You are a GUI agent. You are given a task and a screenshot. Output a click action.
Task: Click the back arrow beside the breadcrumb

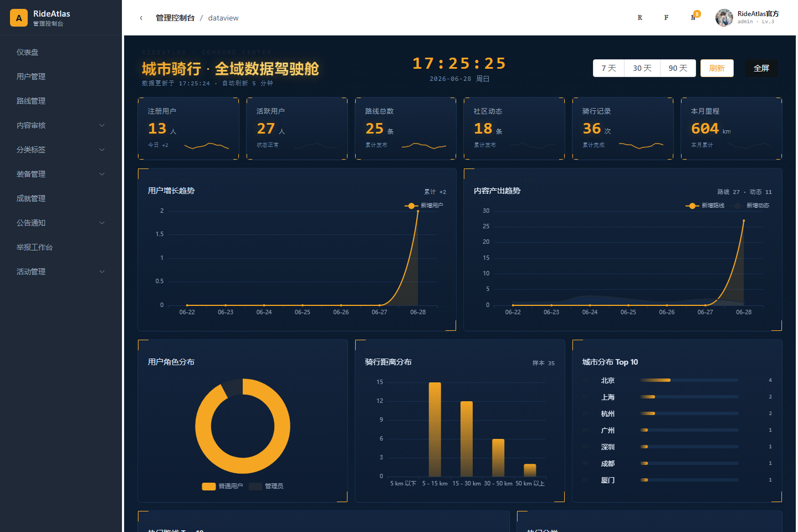click(x=141, y=18)
